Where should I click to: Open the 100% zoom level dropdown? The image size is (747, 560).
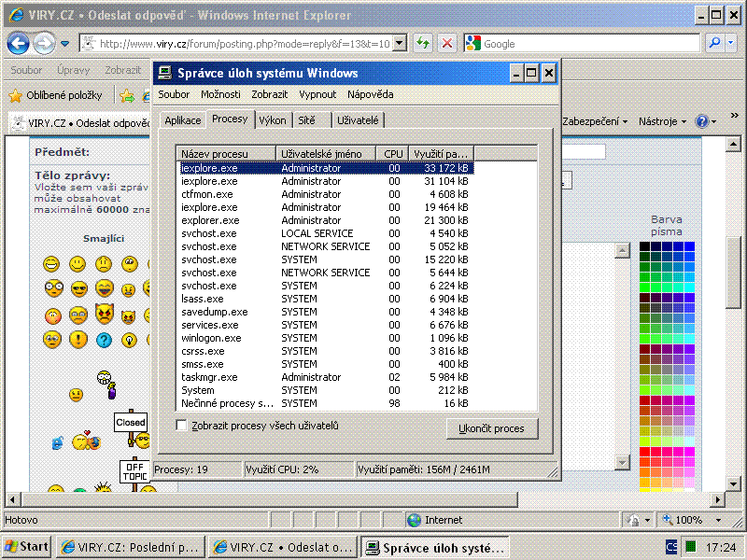[718, 520]
